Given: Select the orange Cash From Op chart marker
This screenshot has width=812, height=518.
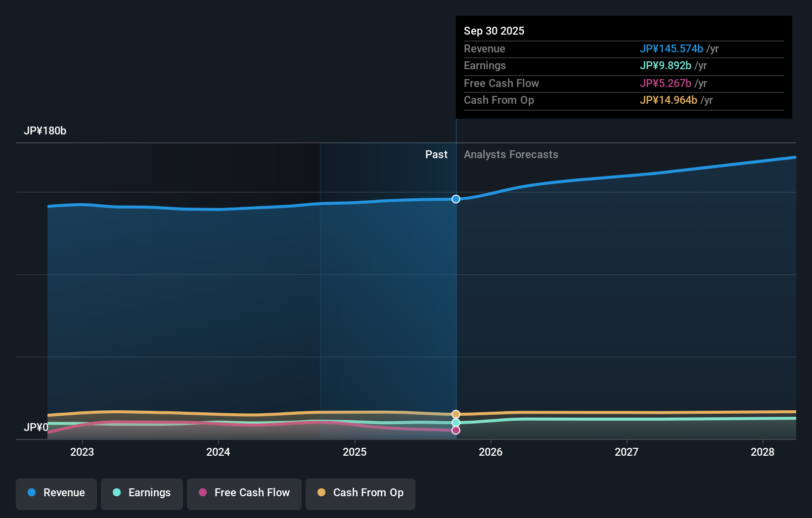Looking at the screenshot, I should click(x=455, y=413).
